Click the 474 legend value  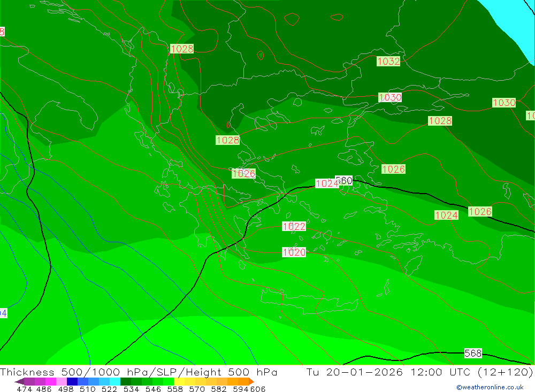25,389
